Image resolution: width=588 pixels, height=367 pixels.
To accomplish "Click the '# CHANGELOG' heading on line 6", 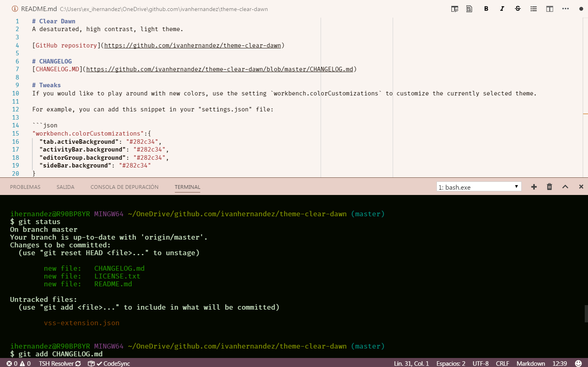I will (x=52, y=61).
